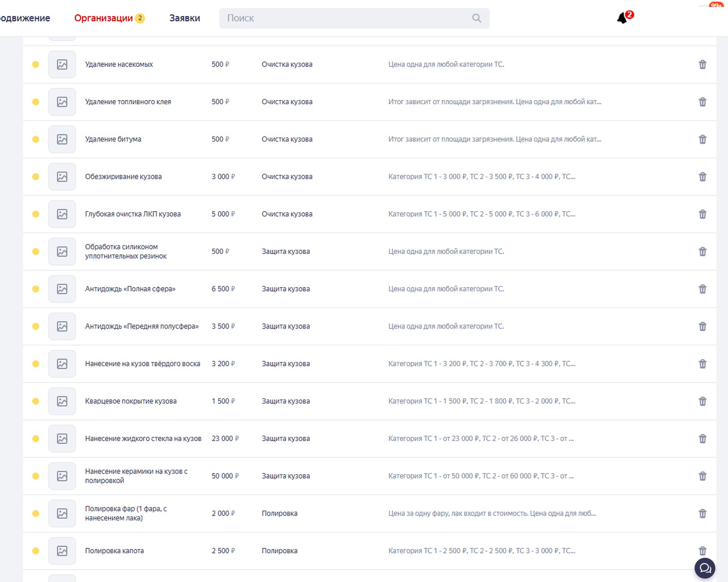Click Полировка category in Полировка капота row
Image resolution: width=728 pixels, height=582 pixels.
pos(279,551)
